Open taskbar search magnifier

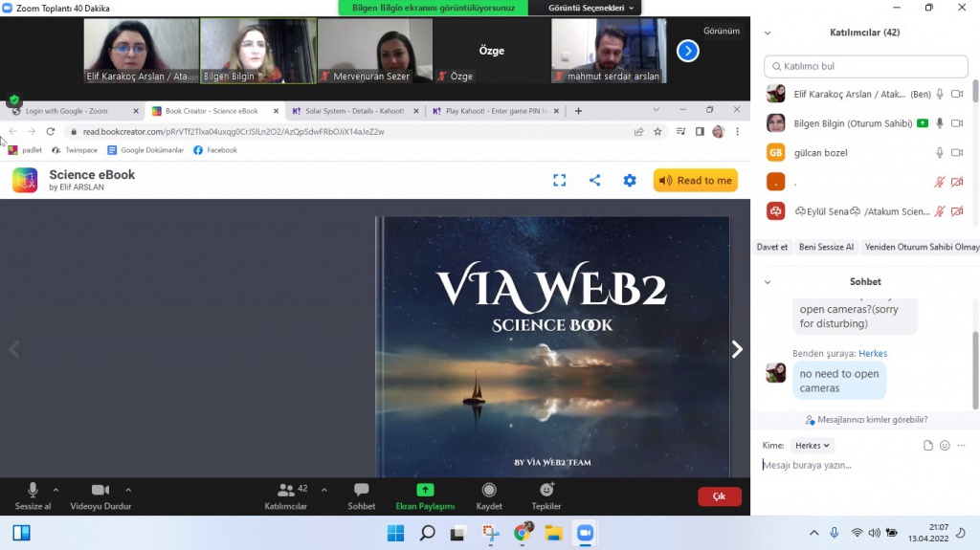[428, 533]
